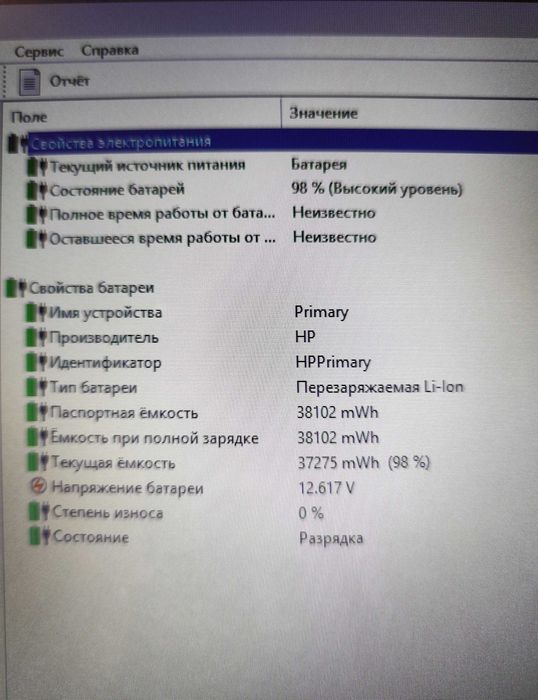Viewport: 538px width, 700px height.
Task: Click 38102 mWh in Паспортная ёмкость row
Action: point(338,412)
